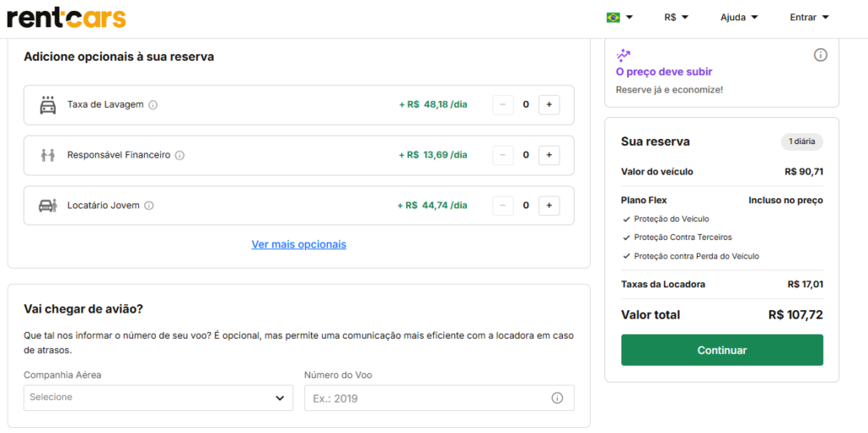Decrease Responsável Financeiro quantity
The width and height of the screenshot is (868, 433).
pos(503,155)
